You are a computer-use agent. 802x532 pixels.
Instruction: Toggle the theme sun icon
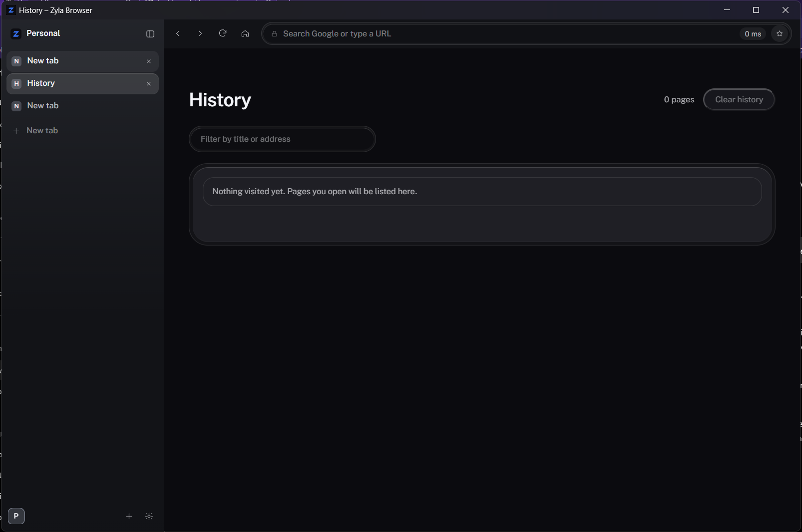(149, 516)
